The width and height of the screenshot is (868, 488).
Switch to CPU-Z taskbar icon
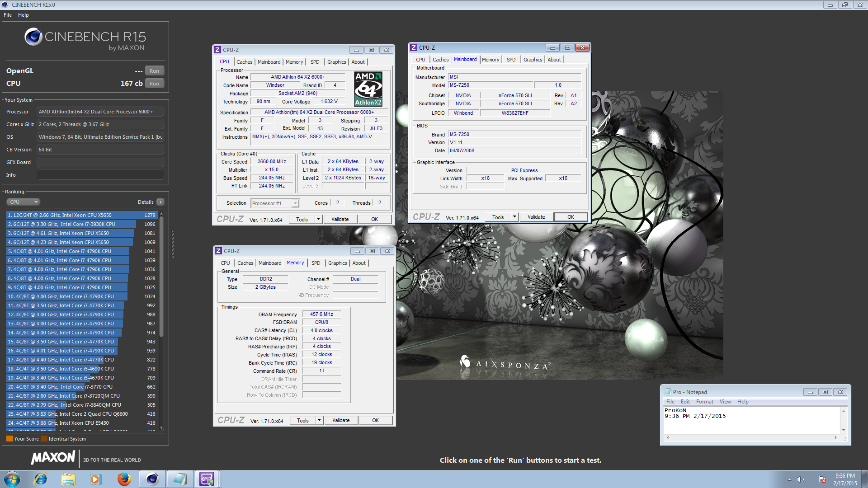[x=207, y=479]
